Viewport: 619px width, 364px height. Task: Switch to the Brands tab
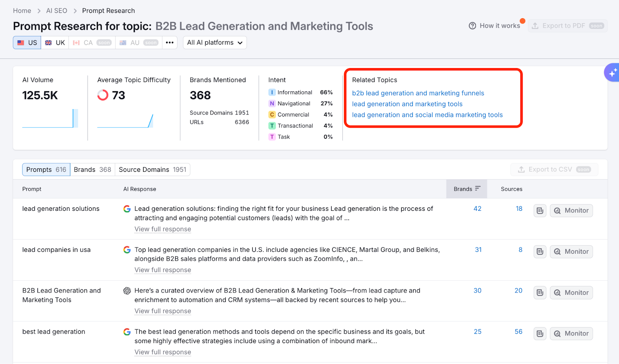(92, 169)
